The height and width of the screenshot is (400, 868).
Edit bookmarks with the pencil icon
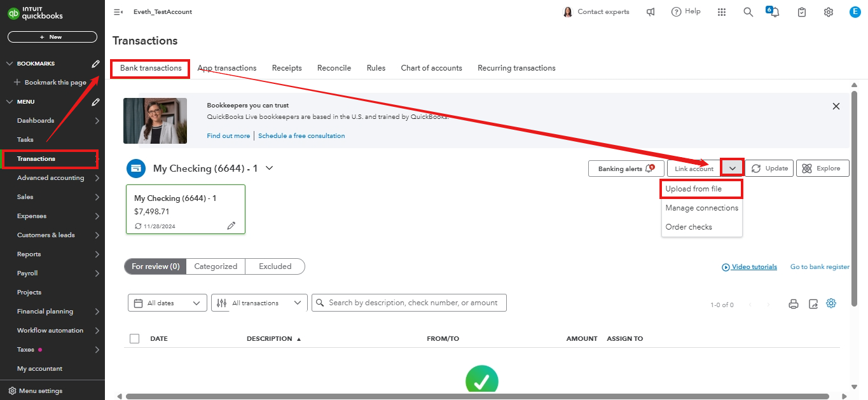coord(95,64)
